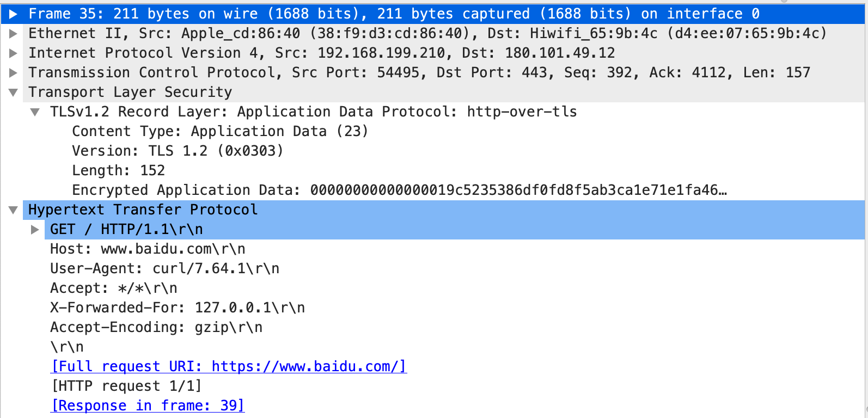This screenshot has height=418, width=868.
Task: Select the User-Agent curl header line
Action: tap(164, 269)
